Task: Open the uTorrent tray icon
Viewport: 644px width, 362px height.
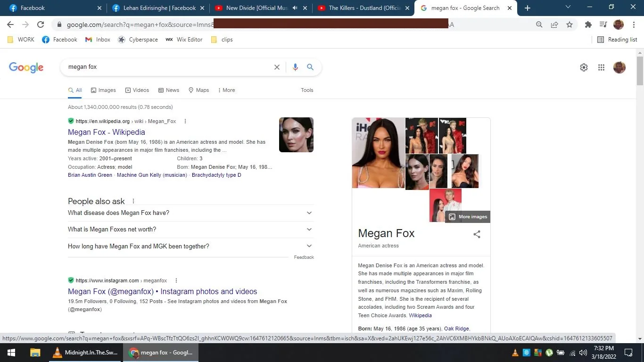Action: click(549, 353)
